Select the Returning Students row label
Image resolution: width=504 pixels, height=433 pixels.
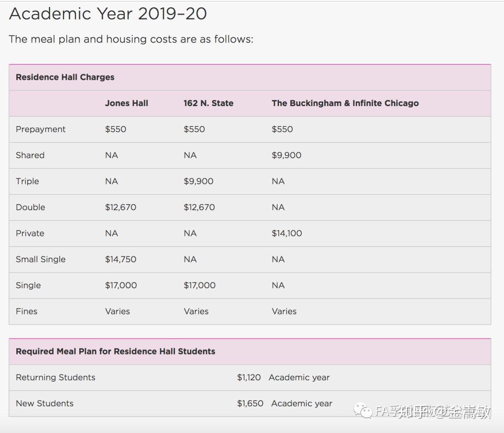[x=56, y=377]
